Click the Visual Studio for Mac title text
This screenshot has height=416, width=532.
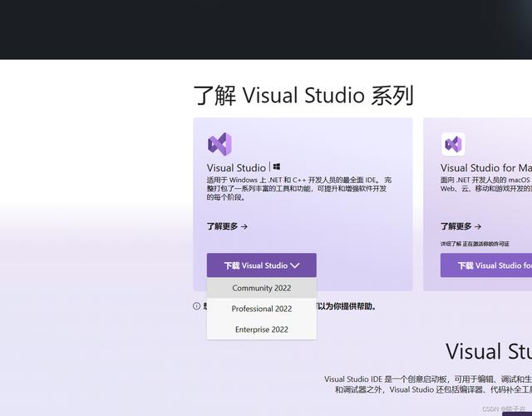point(486,168)
